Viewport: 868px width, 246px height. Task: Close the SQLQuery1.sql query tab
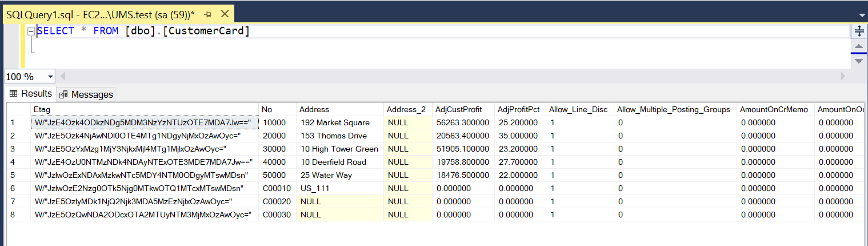225,14
